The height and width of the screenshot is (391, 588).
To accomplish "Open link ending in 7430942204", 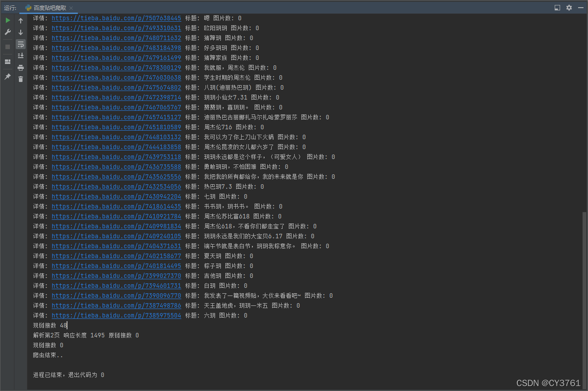I will (117, 196).
